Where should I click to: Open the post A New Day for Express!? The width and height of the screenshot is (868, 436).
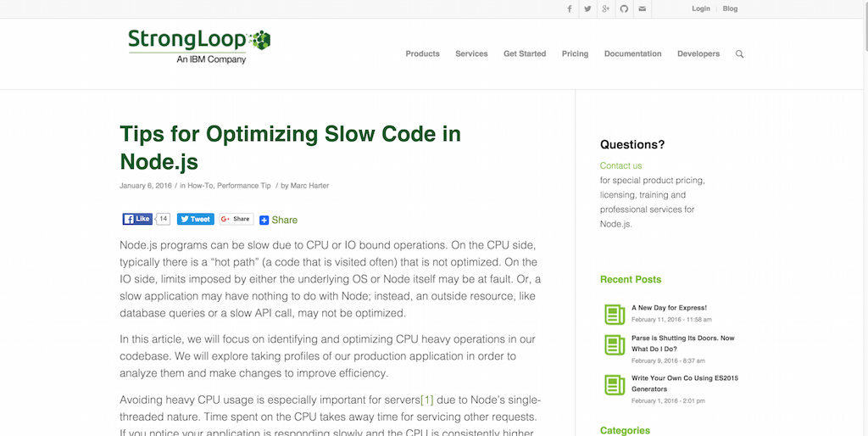[670, 307]
